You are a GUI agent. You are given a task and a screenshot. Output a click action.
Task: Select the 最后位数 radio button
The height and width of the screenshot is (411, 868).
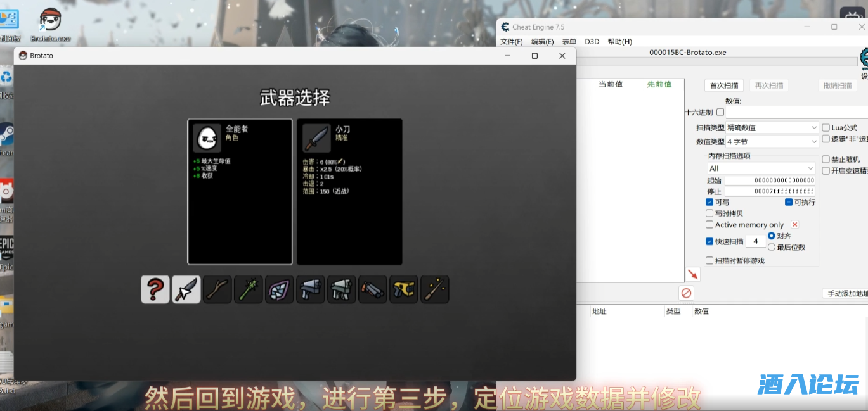(772, 247)
